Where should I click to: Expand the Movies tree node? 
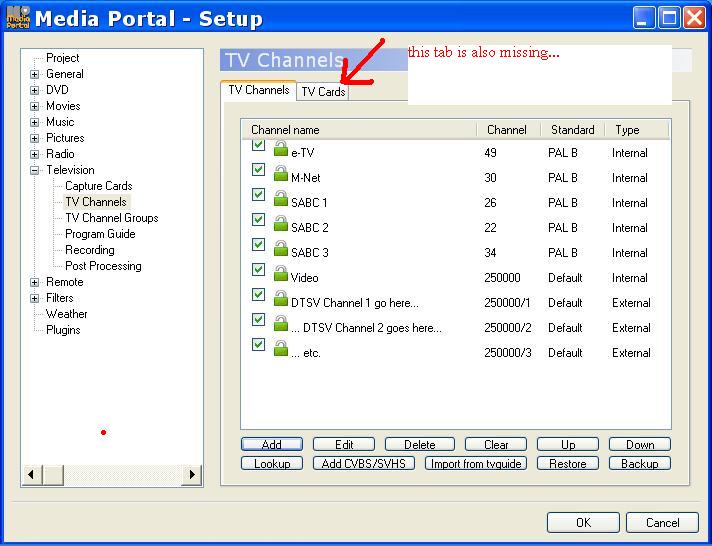(35, 106)
